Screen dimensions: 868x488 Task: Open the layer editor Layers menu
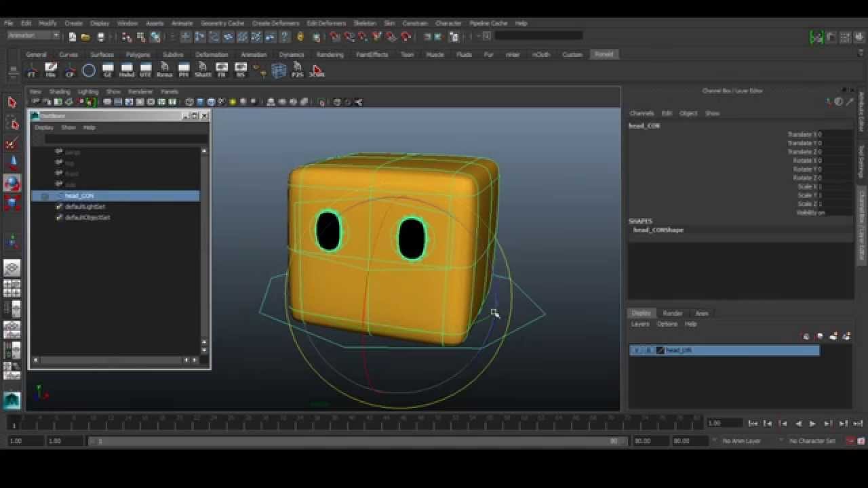point(640,324)
